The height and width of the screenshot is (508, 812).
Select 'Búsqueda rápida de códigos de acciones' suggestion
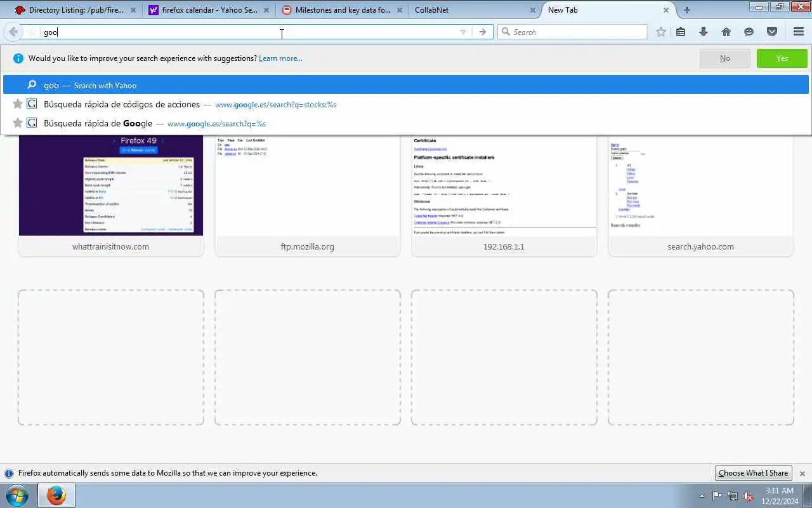point(406,104)
